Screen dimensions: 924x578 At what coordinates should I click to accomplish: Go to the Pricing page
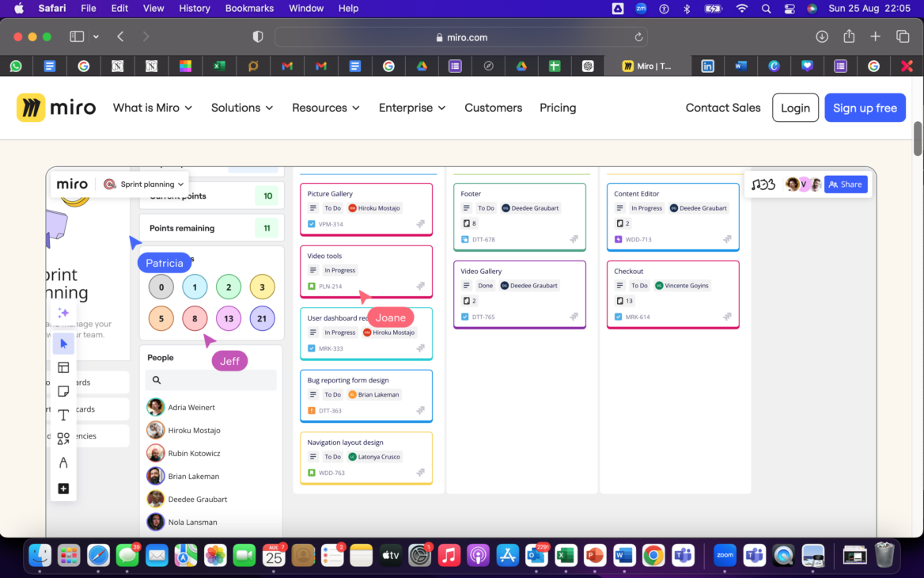558,108
